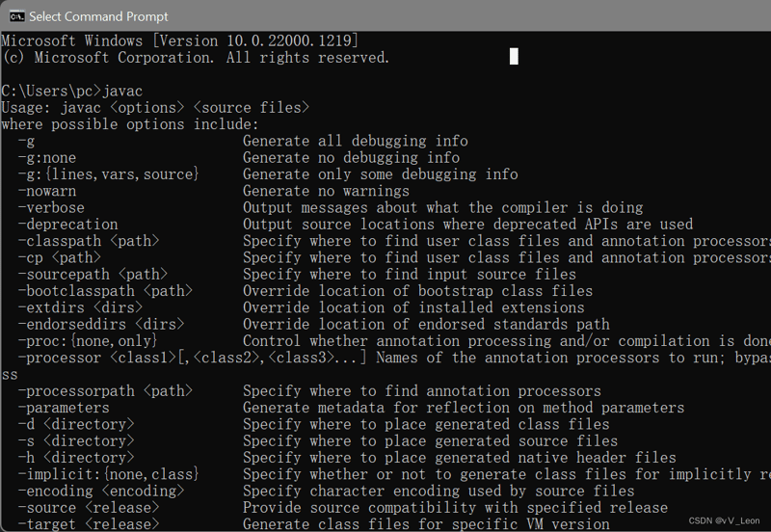This screenshot has width=771, height=532.
Task: Click the '-implicit:{none,class}' option
Action: [x=109, y=474]
